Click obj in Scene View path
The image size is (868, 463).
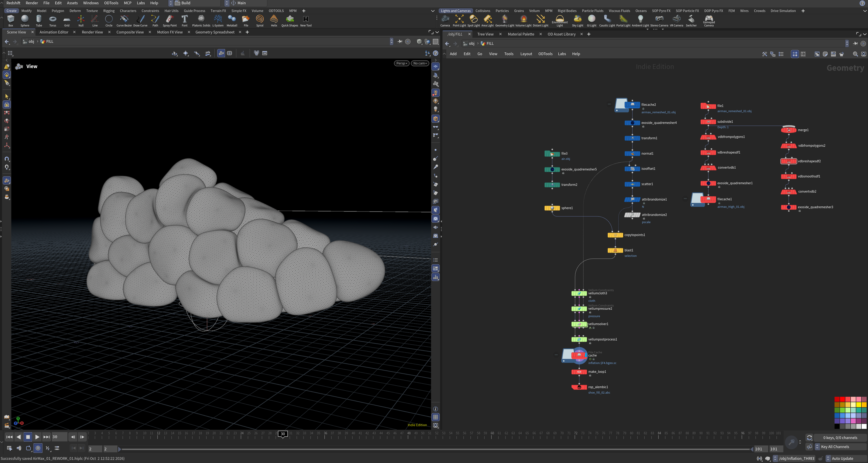[x=31, y=41]
